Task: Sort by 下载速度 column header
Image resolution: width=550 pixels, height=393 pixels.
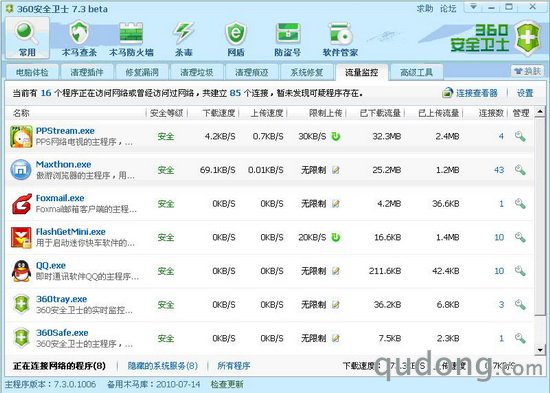Action: (x=219, y=113)
